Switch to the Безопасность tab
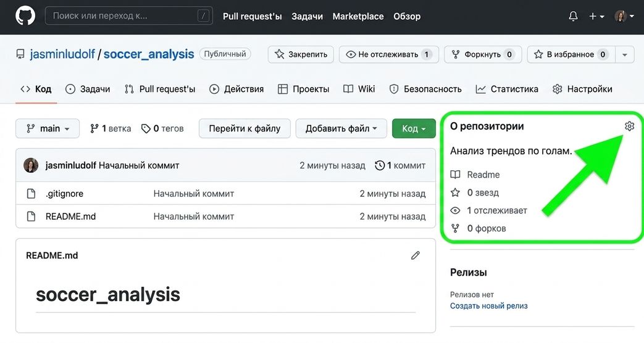Image resolution: width=644 pixels, height=343 pixels. click(x=425, y=89)
